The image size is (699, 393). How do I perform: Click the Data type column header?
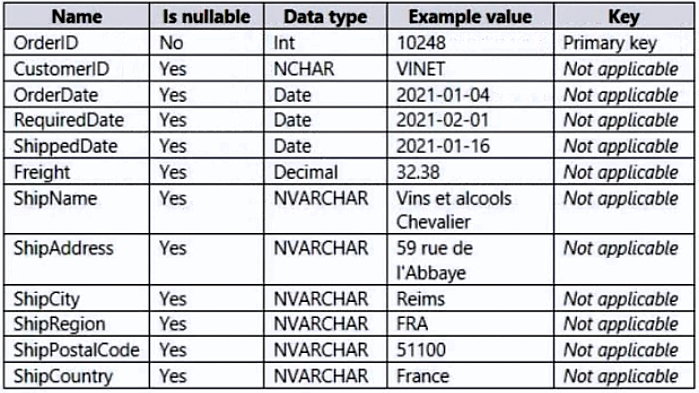[x=325, y=16]
